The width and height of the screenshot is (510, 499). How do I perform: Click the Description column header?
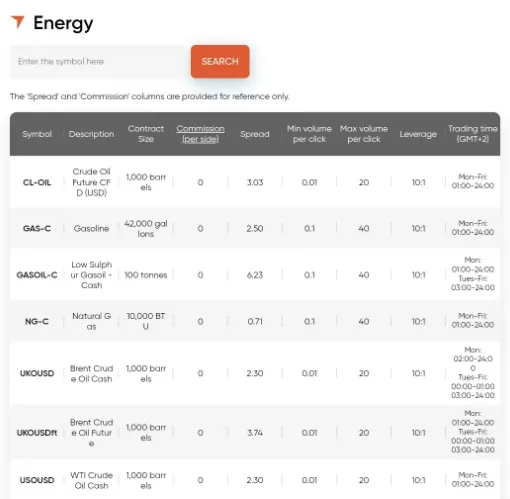pyautogui.click(x=91, y=134)
